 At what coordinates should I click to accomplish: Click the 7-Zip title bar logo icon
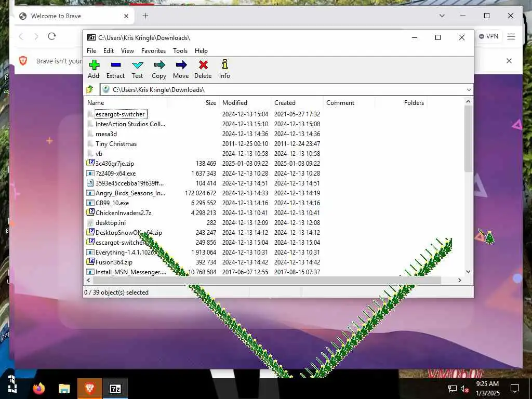click(91, 37)
